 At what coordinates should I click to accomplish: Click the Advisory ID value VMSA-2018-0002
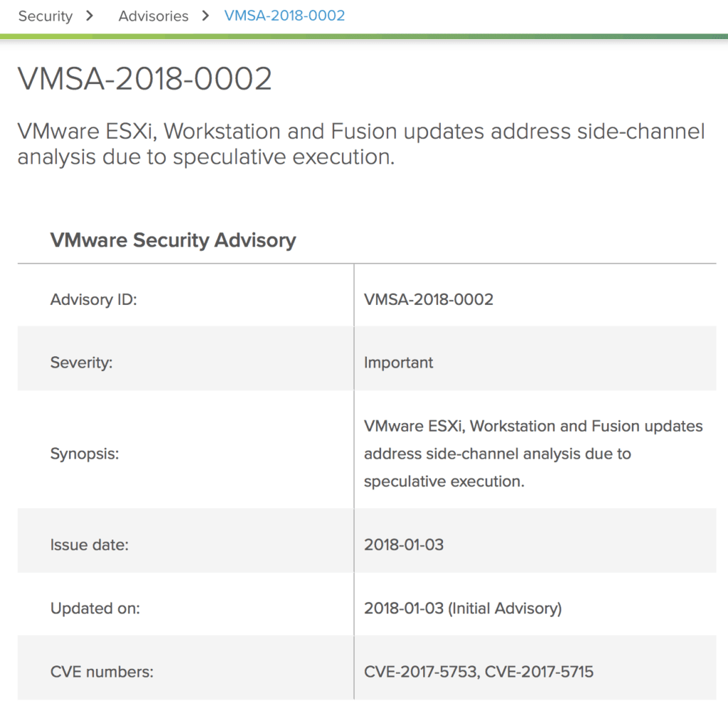point(428,299)
